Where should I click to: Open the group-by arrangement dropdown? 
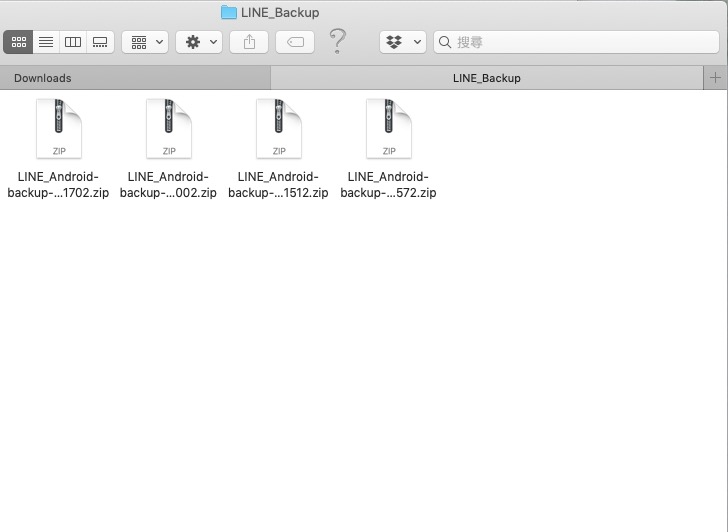click(x=145, y=42)
